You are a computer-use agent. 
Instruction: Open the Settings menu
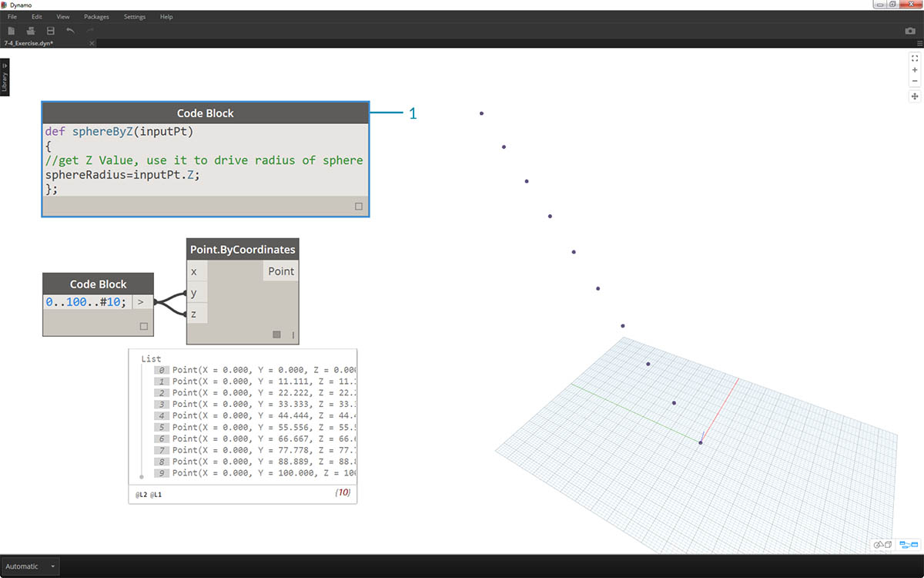(x=135, y=16)
